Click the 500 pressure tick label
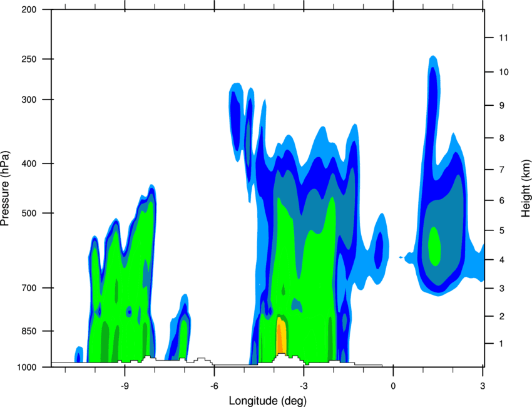The width and height of the screenshot is (532, 407). coord(29,213)
